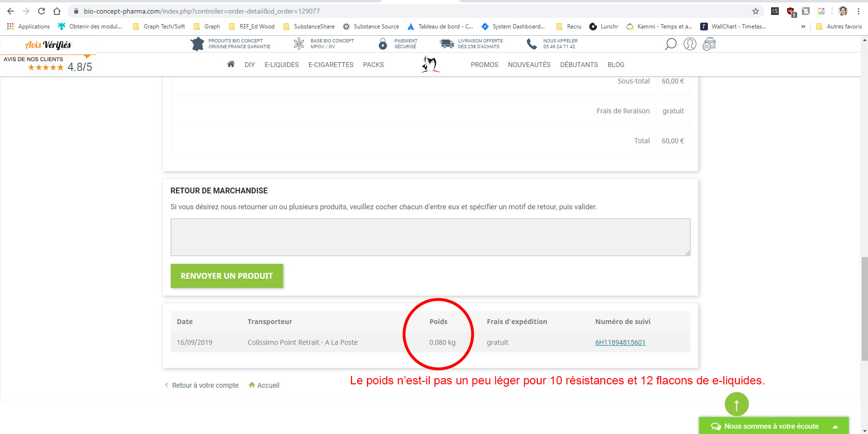
Task: Click in the return reason text area
Action: point(430,237)
